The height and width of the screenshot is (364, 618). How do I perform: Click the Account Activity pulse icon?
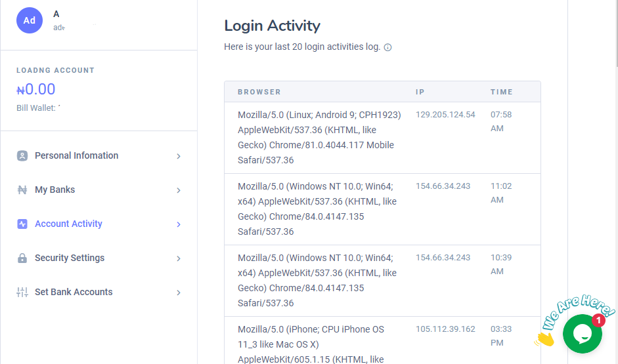[22, 224]
